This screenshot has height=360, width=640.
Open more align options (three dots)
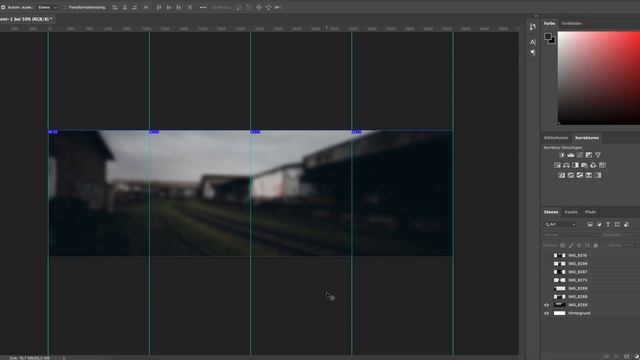point(203,7)
